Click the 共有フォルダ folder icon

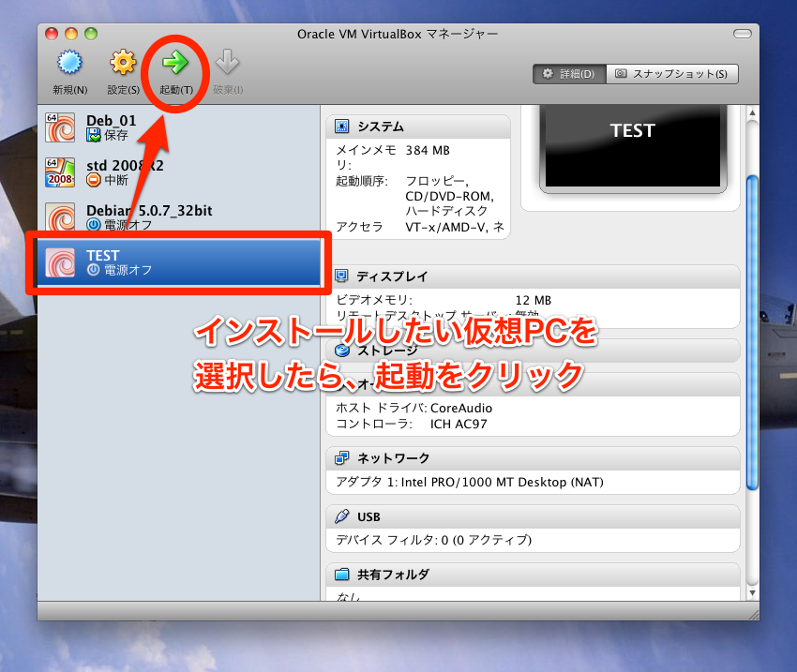click(342, 575)
